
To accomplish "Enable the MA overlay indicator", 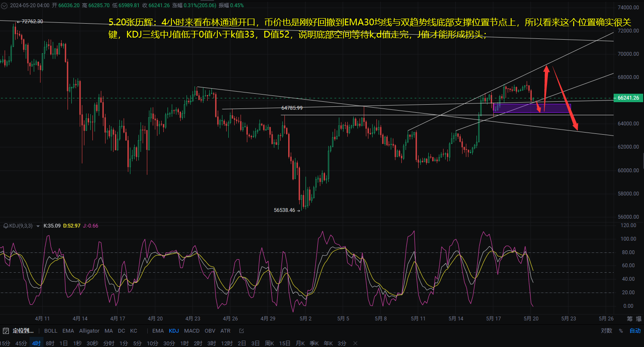I will 108,331.
